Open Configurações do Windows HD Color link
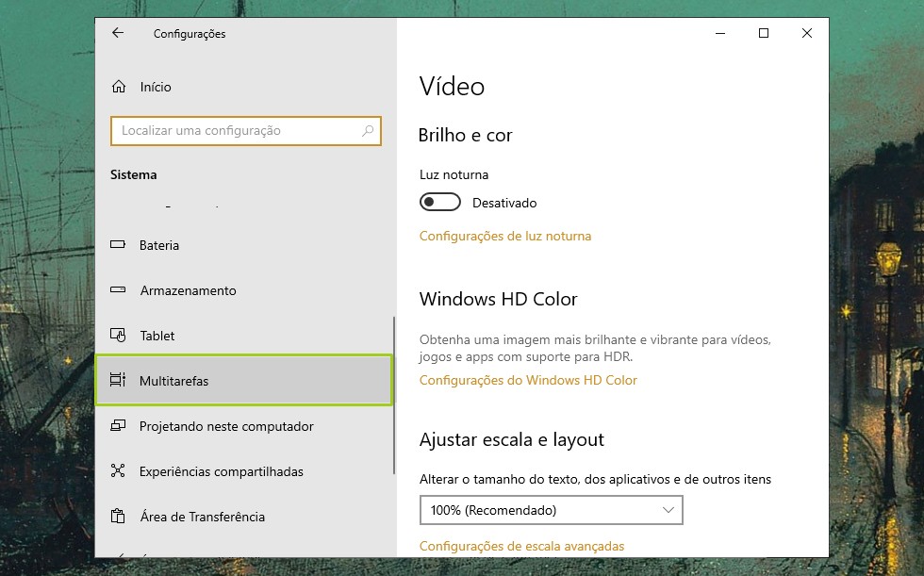The width and height of the screenshot is (924, 576). click(x=528, y=380)
